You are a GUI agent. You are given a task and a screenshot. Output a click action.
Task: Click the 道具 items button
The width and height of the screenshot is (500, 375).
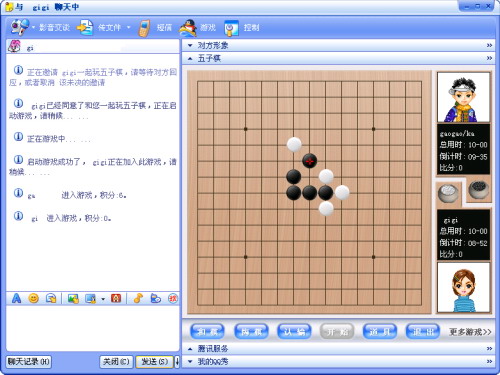click(380, 331)
